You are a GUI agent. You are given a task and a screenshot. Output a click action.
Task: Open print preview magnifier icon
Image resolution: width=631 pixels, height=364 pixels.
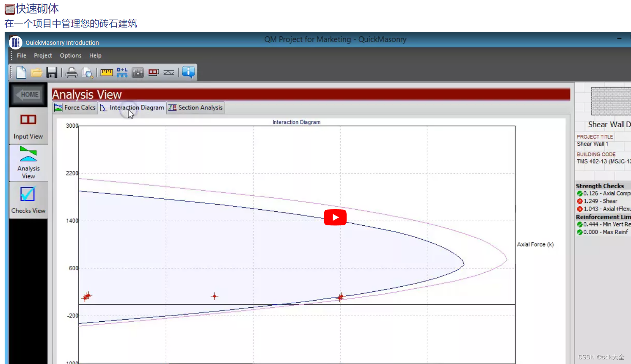pos(88,73)
